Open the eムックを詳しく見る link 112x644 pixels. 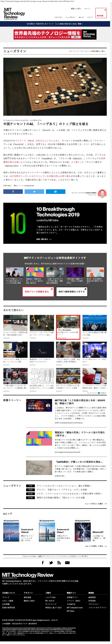pyautogui.click(x=96, y=546)
